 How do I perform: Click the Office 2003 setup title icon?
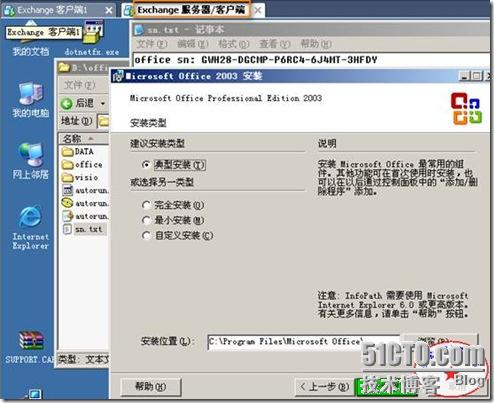[x=118, y=76]
